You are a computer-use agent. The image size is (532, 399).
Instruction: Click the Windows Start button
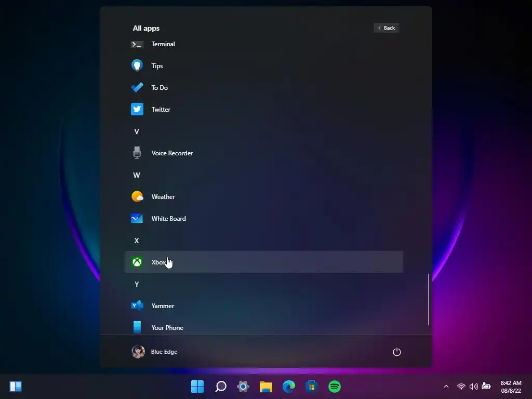click(x=197, y=387)
